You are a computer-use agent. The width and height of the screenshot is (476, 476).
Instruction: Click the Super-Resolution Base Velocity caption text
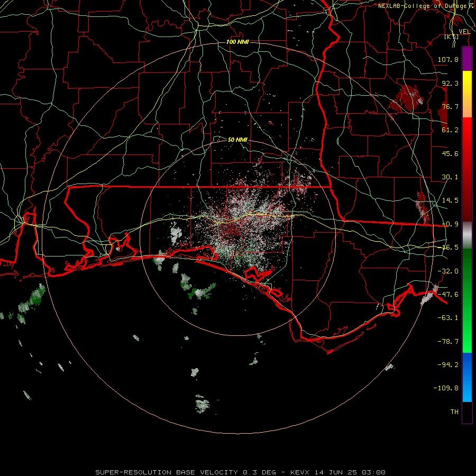coord(241,472)
